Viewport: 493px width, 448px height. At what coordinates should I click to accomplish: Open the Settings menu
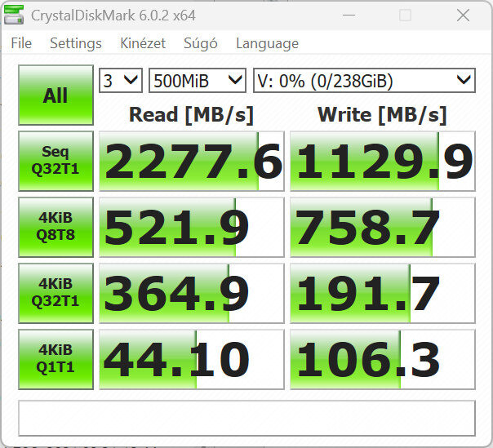click(x=76, y=43)
